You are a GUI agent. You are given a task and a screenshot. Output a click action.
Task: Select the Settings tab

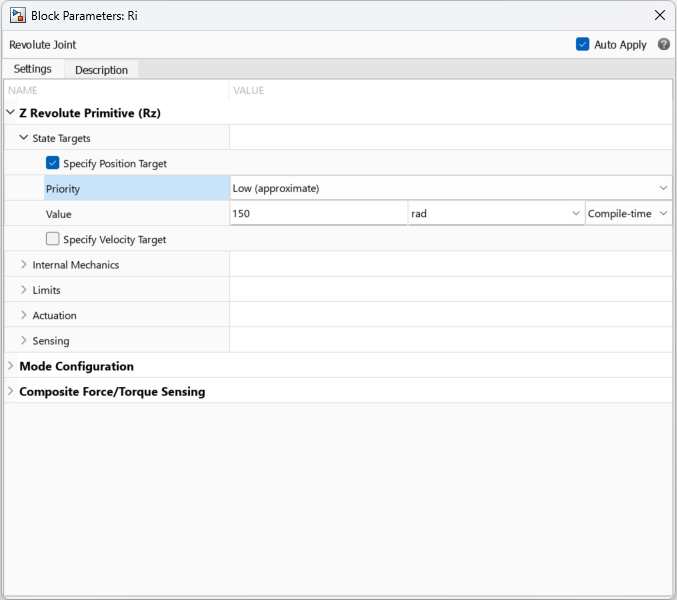33,69
